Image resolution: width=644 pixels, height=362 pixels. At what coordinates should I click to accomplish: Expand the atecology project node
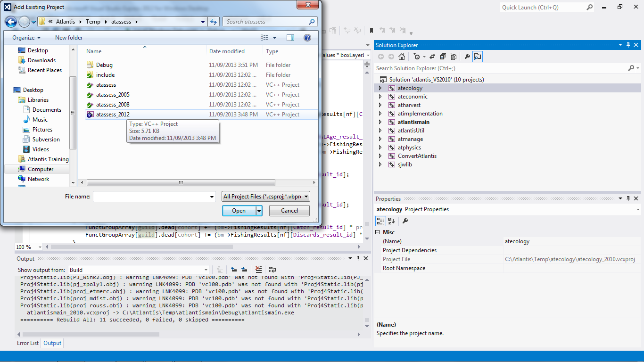pos(380,88)
